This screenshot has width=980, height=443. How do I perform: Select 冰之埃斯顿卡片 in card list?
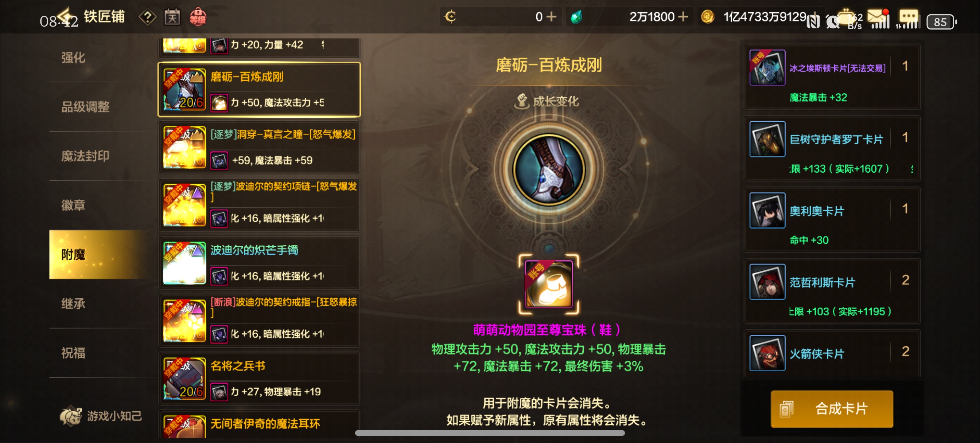pyautogui.click(x=832, y=78)
